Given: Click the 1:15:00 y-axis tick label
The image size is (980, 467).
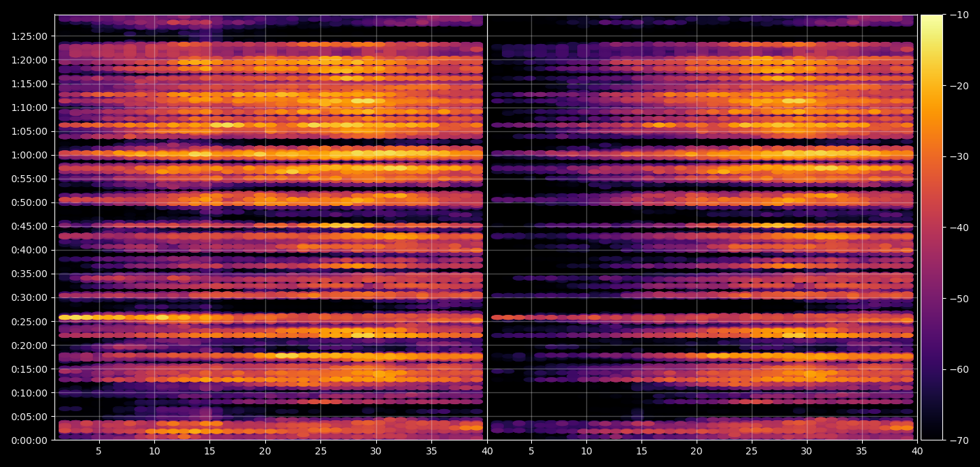Looking at the screenshot, I should point(29,84).
